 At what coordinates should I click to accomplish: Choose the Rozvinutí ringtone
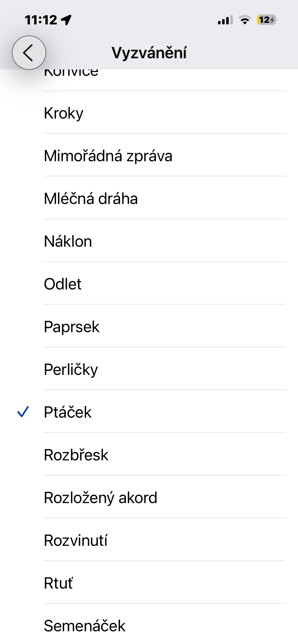[76, 540]
